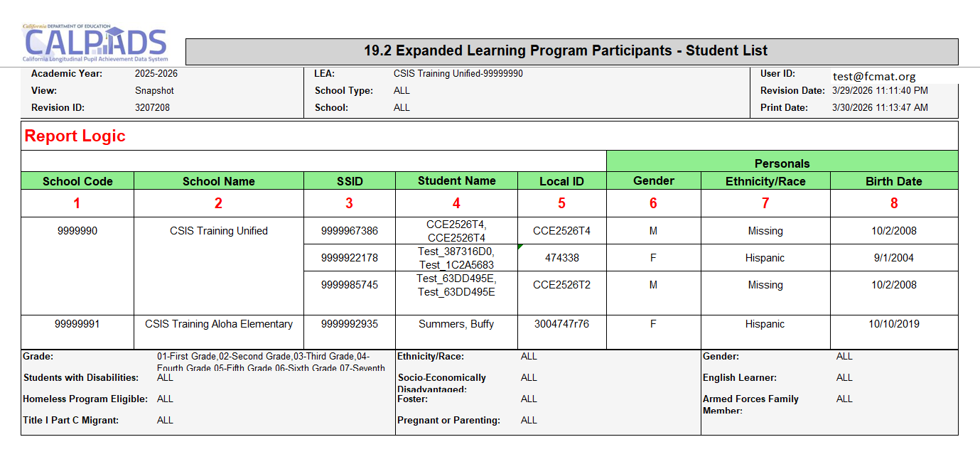The height and width of the screenshot is (459, 980).
Task: Select the Academic Year value 2025-2026
Action: 156,74
